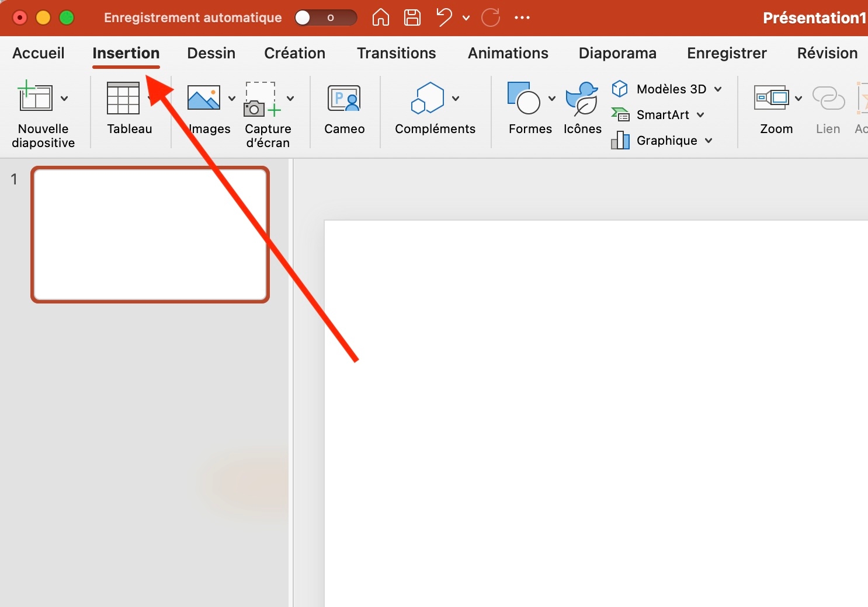Expand the undo history arrow
Screen dimensions: 868x607
[466, 18]
